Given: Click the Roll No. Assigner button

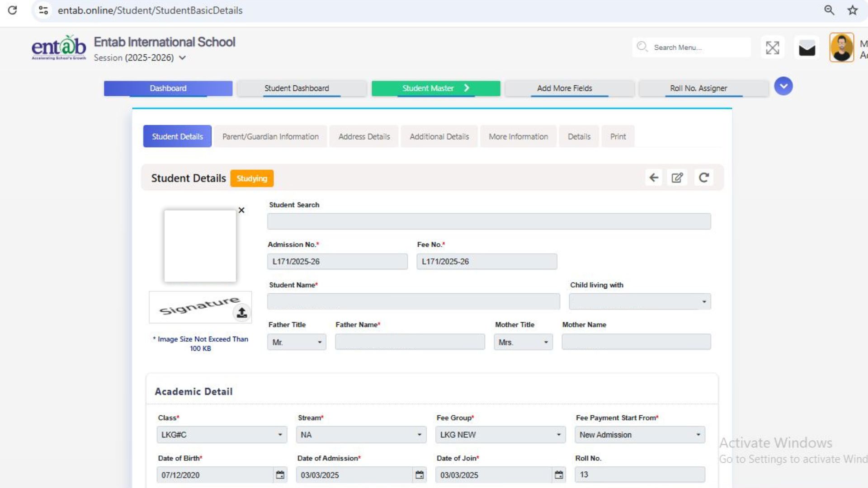Looking at the screenshot, I should point(698,88).
